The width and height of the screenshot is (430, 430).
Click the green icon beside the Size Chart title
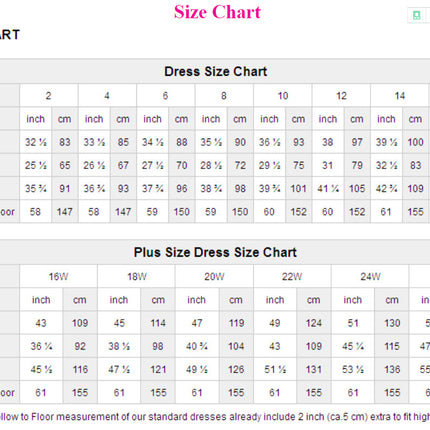tap(416, 15)
